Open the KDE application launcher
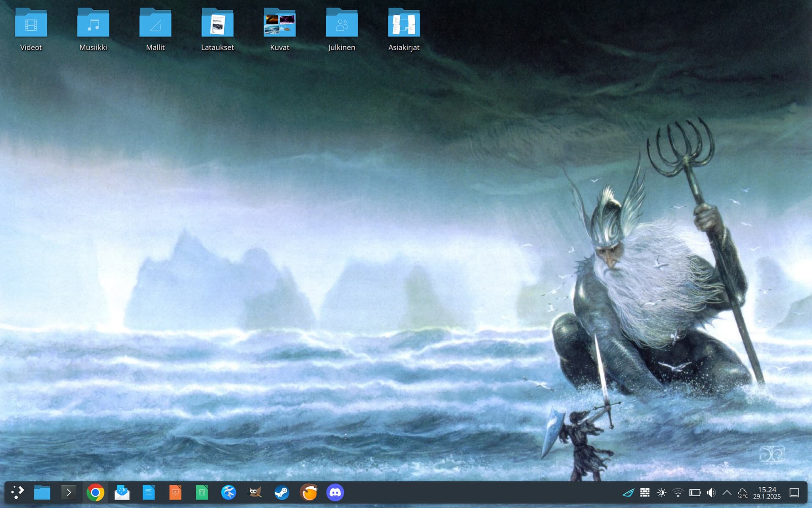Screen dimensions: 812x508 [x=17, y=492]
